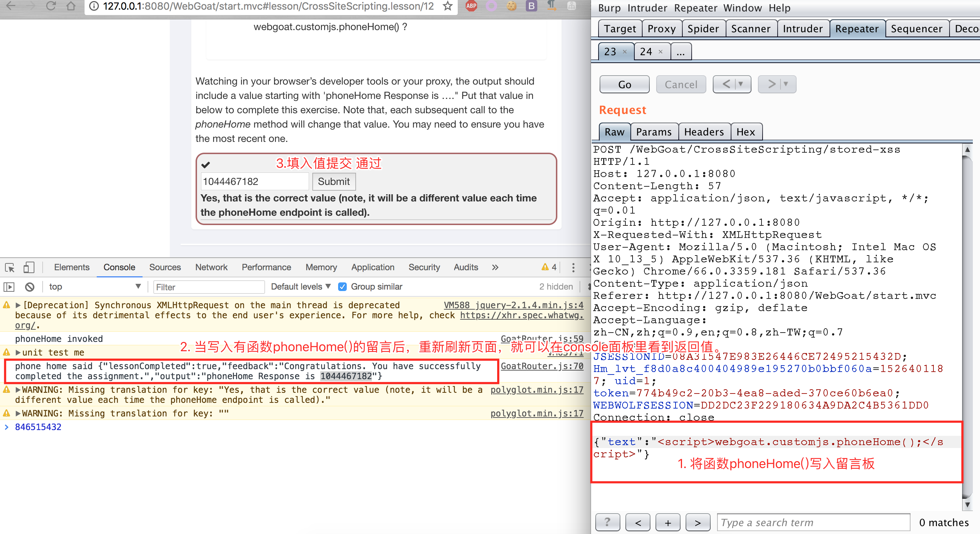Click the Submit button in the lesson
This screenshot has height=534, width=980.
point(333,182)
